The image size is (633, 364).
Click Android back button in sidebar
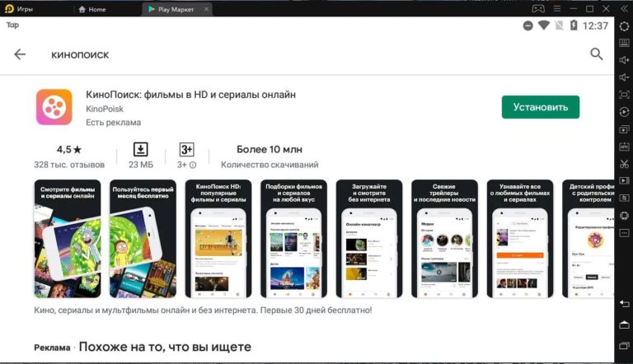pyautogui.click(x=624, y=304)
